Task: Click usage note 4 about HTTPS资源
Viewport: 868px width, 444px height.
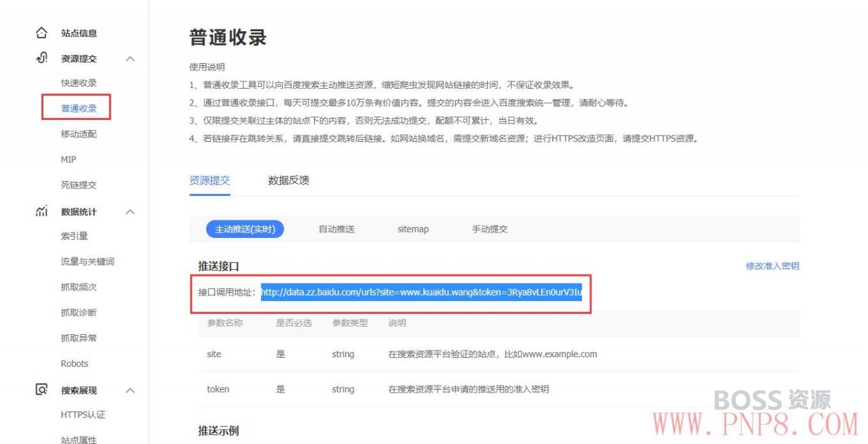Action: tap(443, 138)
